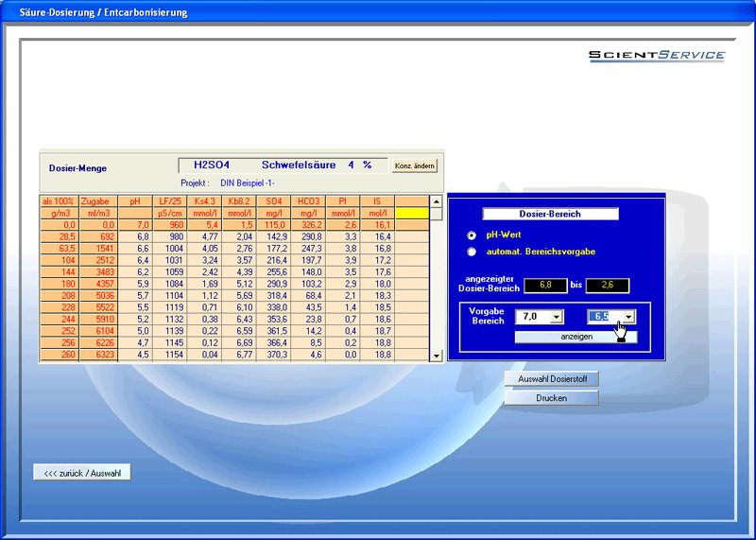Select the yellow highlighted table cell
The width and height of the screenshot is (756, 540).
coord(411,213)
